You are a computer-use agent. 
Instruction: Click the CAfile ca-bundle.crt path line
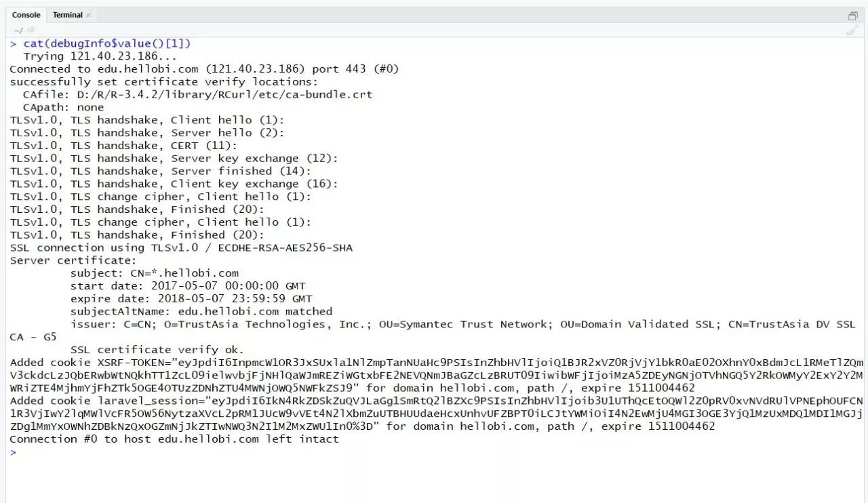point(197,95)
